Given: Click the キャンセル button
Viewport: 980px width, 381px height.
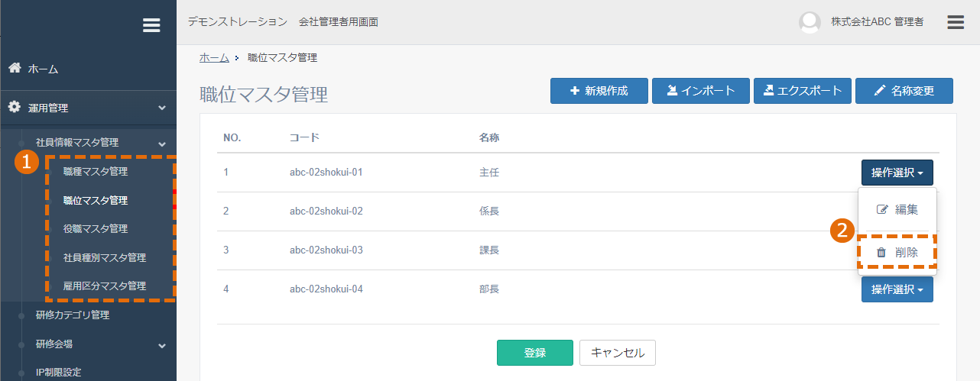Looking at the screenshot, I should point(618,353).
